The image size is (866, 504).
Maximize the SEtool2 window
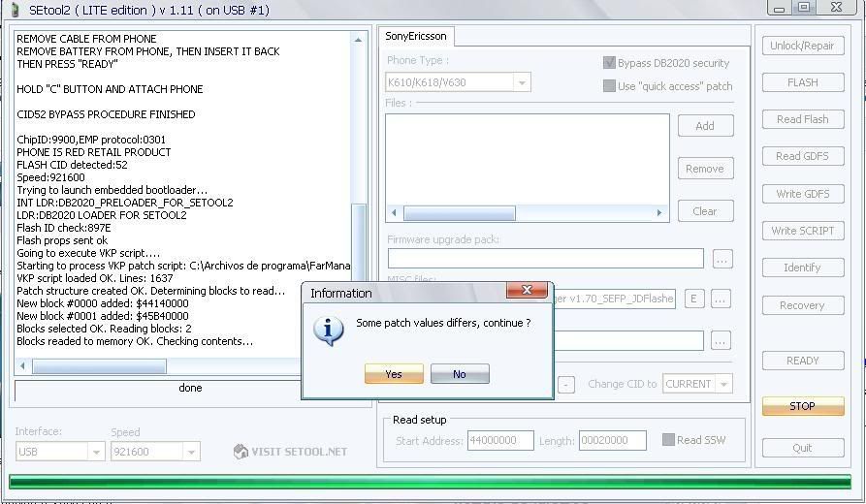[x=804, y=7]
